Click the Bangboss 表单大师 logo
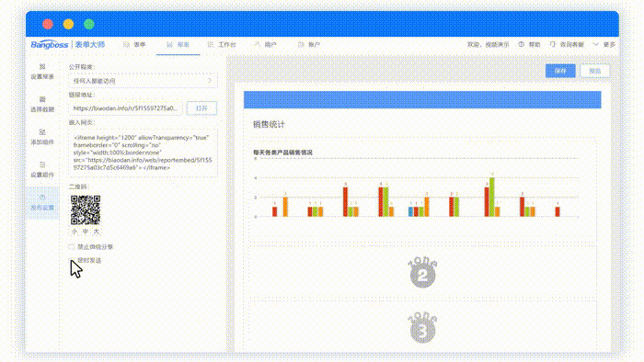 click(68, 44)
